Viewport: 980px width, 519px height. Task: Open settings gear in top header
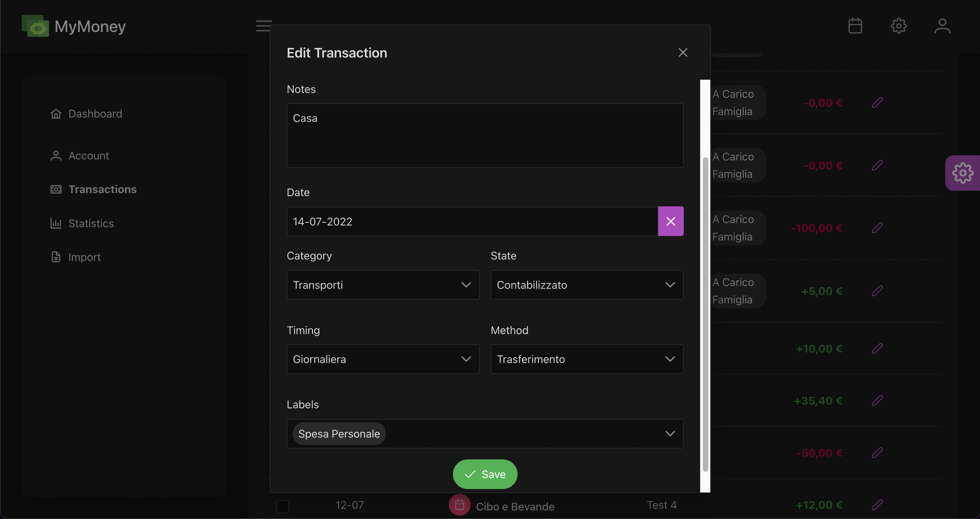tap(899, 26)
